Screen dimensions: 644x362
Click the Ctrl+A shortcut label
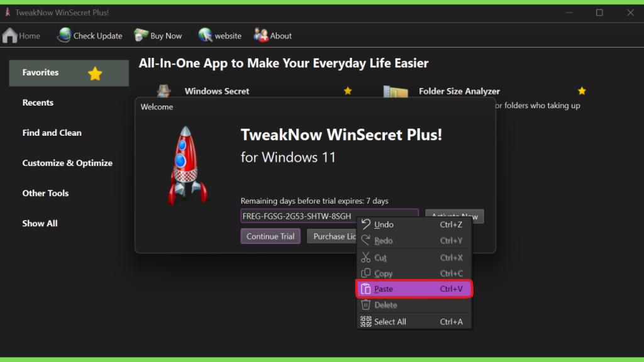pos(451,322)
